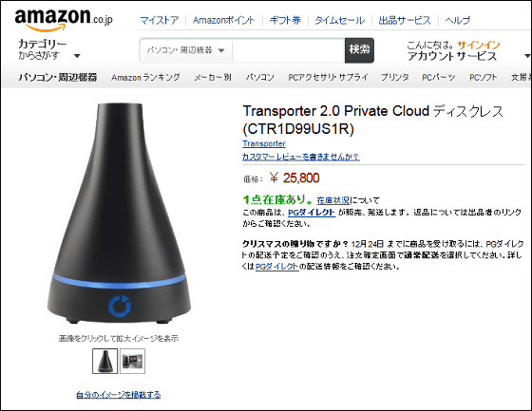The height and width of the screenshot is (411, 532).
Task: Select the PCアクセサリ・サプライ tab
Action: tap(328, 77)
